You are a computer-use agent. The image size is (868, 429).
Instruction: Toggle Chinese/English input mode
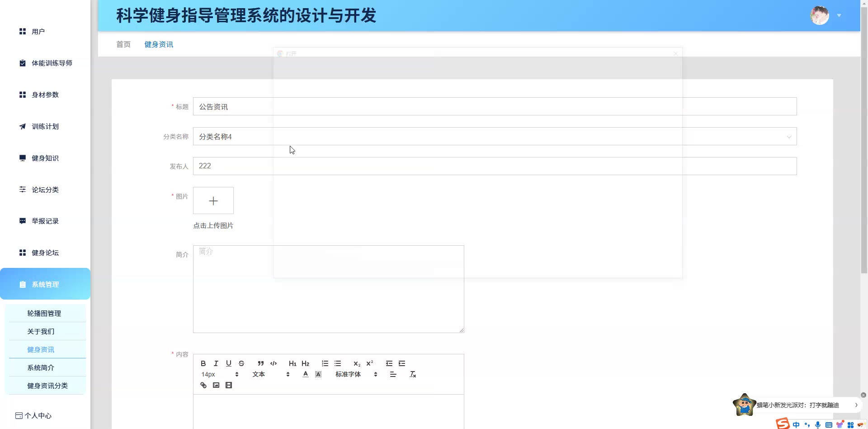point(796,425)
